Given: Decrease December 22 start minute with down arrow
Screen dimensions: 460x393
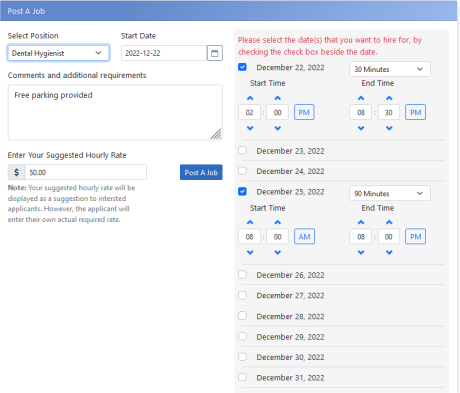Looking at the screenshot, I should [x=278, y=128].
